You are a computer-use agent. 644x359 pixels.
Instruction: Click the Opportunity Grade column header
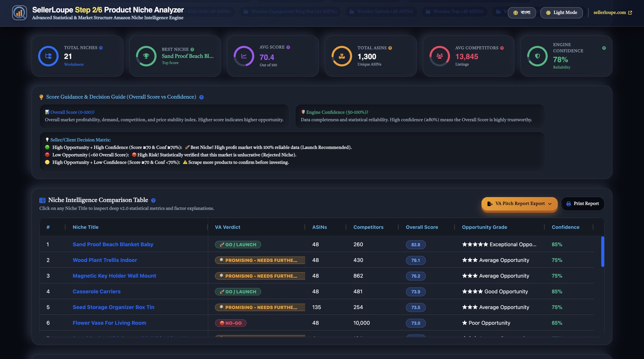click(x=484, y=227)
